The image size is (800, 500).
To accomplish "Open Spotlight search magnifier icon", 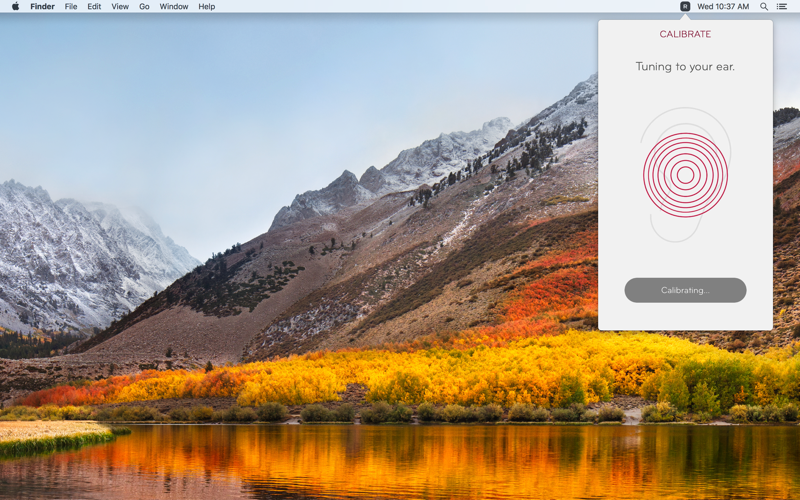I will click(x=764, y=7).
